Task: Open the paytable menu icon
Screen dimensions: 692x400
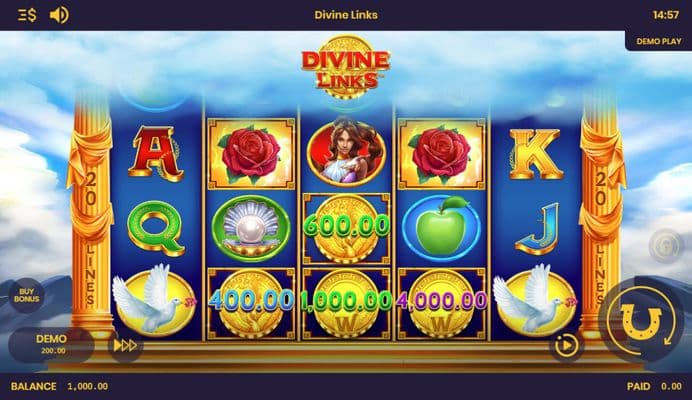Action: click(x=26, y=15)
